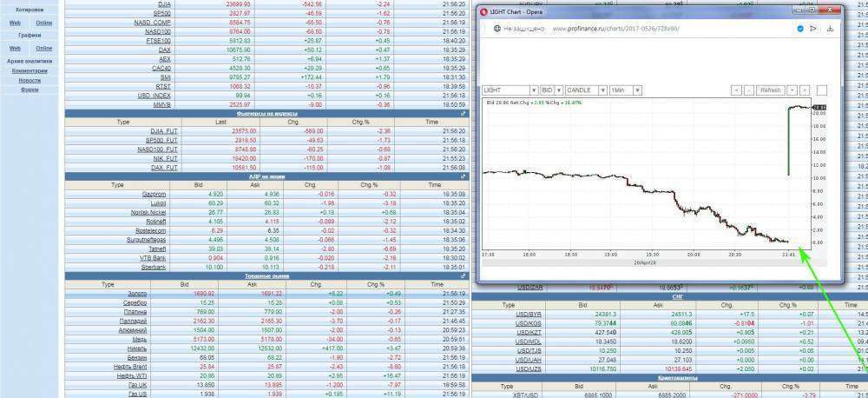Open the USD/UAH currency link
The image size is (868, 398).
coord(528,360)
